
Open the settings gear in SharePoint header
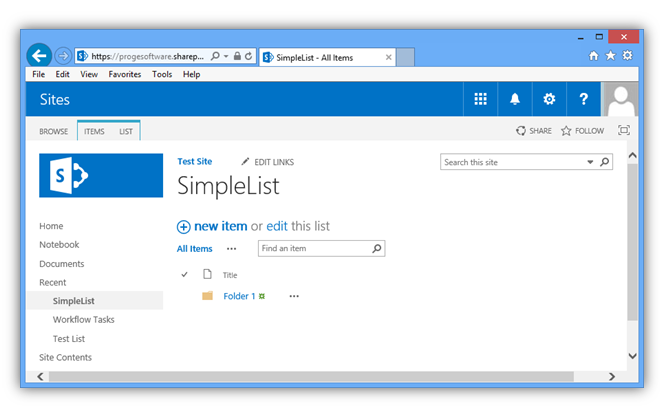click(x=549, y=99)
